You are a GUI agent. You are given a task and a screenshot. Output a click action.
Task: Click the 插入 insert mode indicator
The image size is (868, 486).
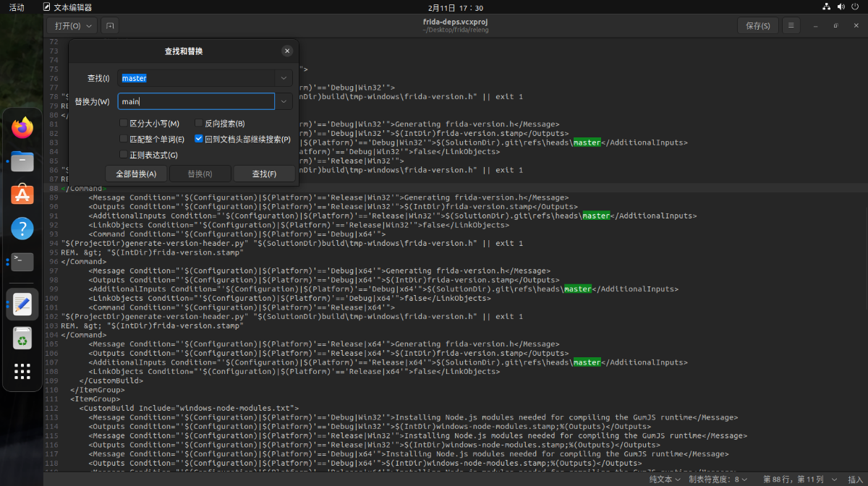(854, 479)
